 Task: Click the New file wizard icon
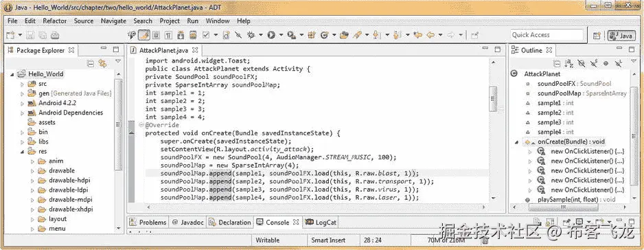[10, 35]
